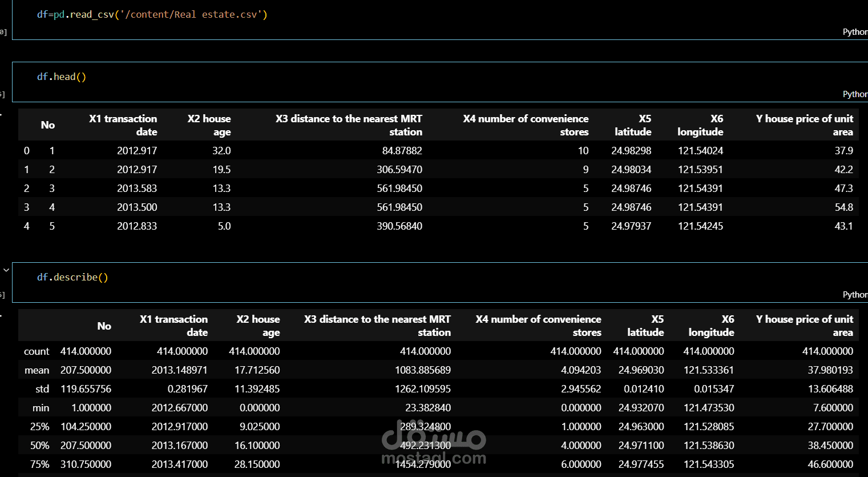Viewport: 868px width, 477px height.
Task: Select mean house age 17.712560
Action: point(257,370)
